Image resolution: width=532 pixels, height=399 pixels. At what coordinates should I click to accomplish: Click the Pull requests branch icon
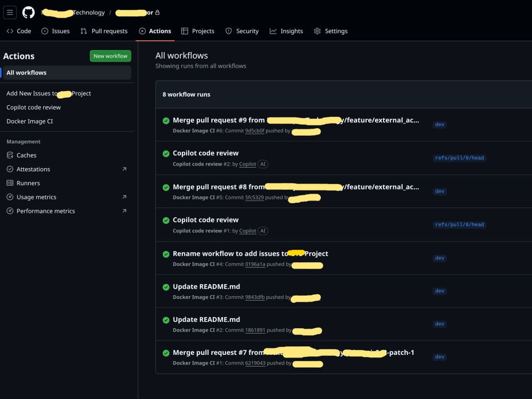[x=84, y=31]
